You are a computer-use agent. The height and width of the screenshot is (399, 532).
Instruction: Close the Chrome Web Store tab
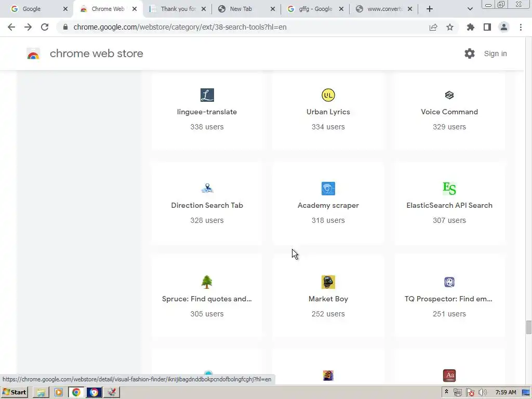[135, 9]
